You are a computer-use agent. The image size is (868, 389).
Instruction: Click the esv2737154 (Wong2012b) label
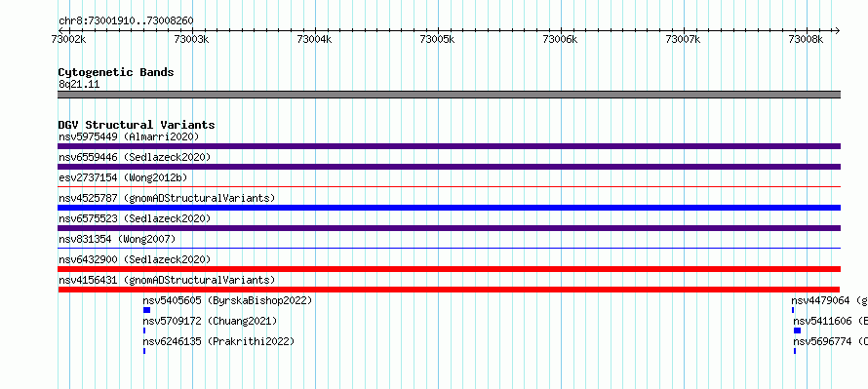pyautogui.click(x=123, y=177)
